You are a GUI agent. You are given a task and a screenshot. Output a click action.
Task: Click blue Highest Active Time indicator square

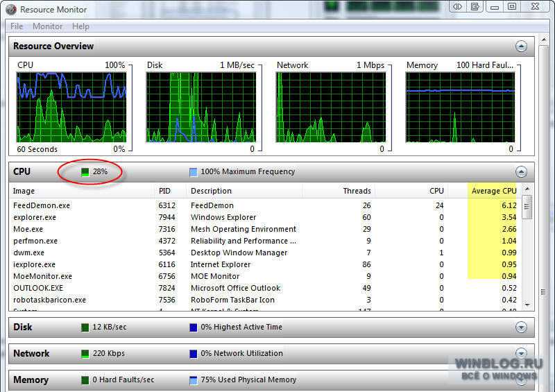[x=194, y=327]
